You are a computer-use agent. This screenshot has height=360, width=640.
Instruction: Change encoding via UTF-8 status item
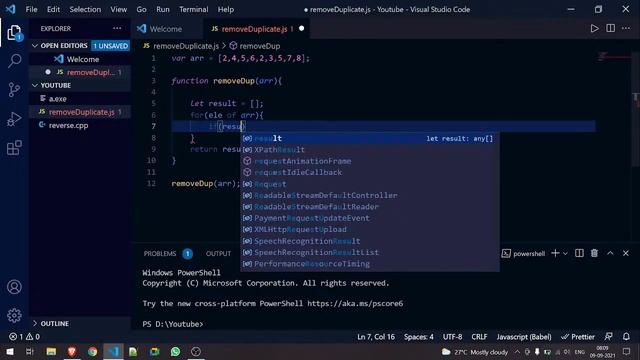(452, 337)
